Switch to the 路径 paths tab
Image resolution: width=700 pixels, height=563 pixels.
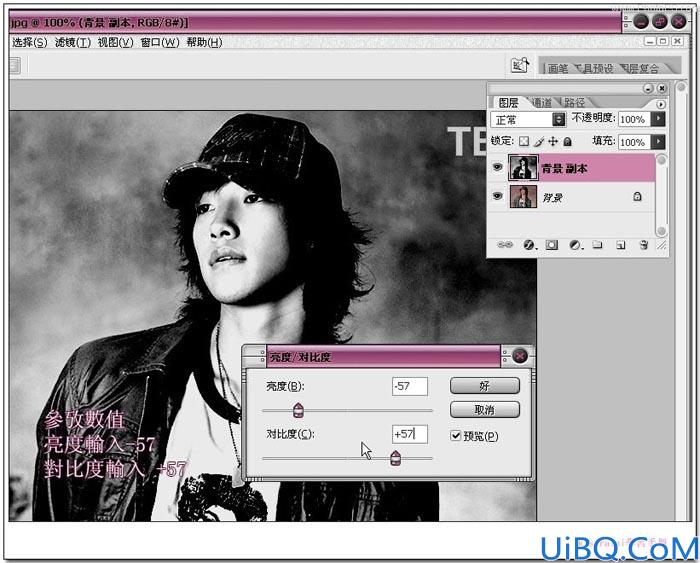(x=575, y=103)
